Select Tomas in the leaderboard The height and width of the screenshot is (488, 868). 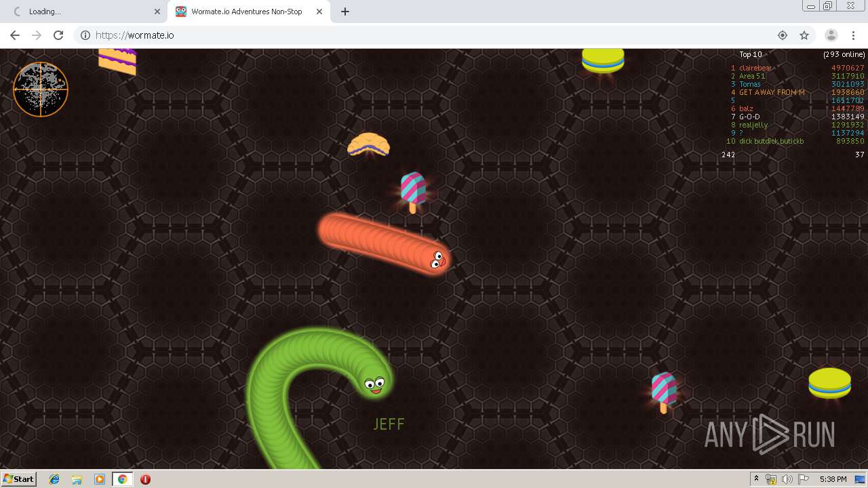[x=750, y=84]
